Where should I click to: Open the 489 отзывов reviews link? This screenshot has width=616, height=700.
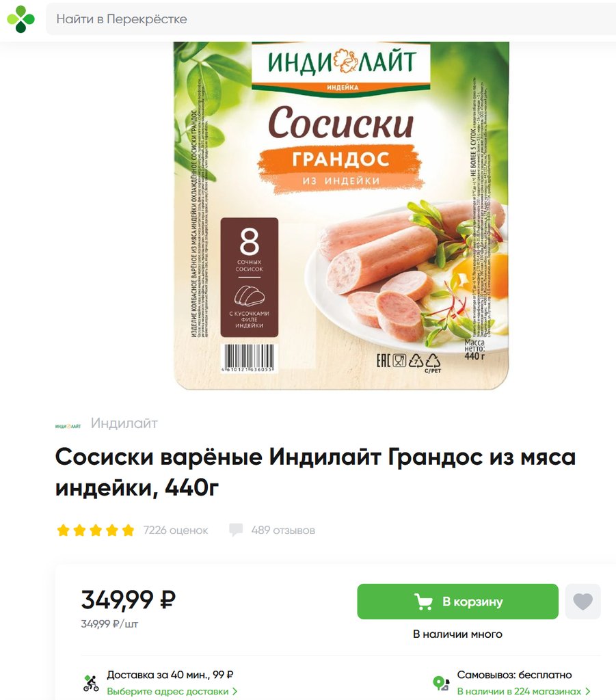[283, 530]
